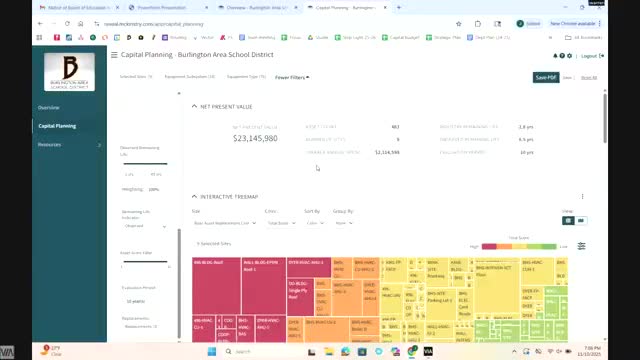The width and height of the screenshot is (640, 360).
Task: Open the treemap sliders settings icon
Action: point(582,246)
